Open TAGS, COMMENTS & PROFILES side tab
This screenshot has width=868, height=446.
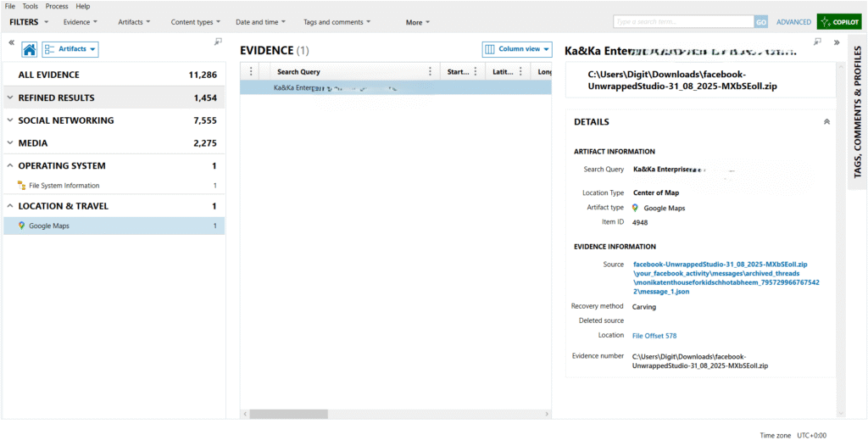tap(858, 113)
